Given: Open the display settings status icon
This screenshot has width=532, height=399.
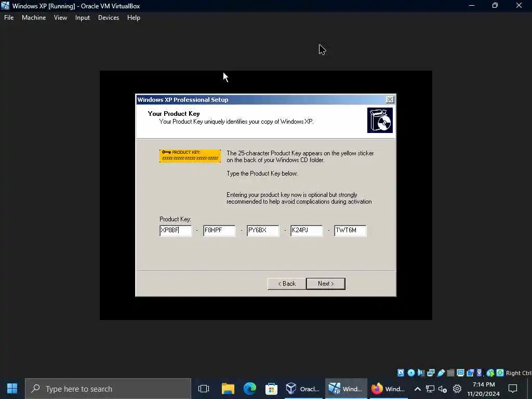Looking at the screenshot, I should [460, 373].
